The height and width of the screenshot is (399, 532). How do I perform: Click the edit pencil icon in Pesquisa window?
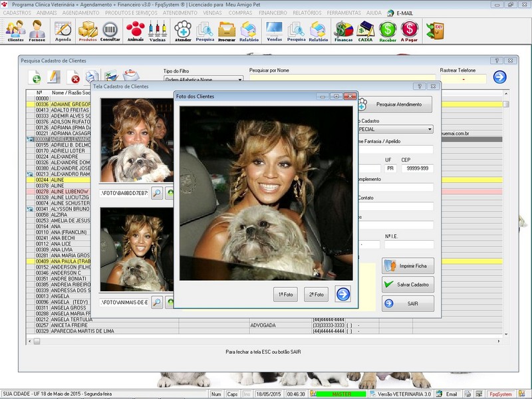(54, 77)
